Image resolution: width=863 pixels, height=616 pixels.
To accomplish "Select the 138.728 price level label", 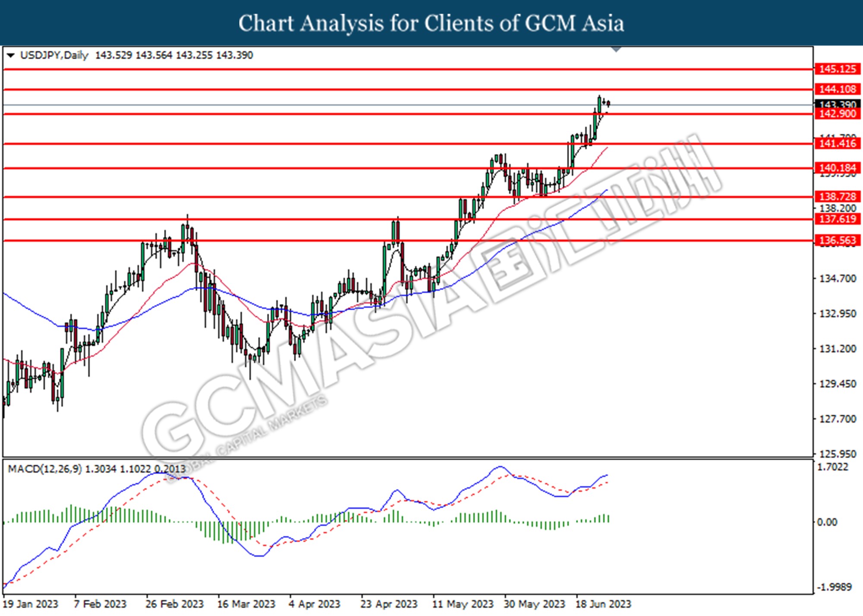I will (x=837, y=197).
